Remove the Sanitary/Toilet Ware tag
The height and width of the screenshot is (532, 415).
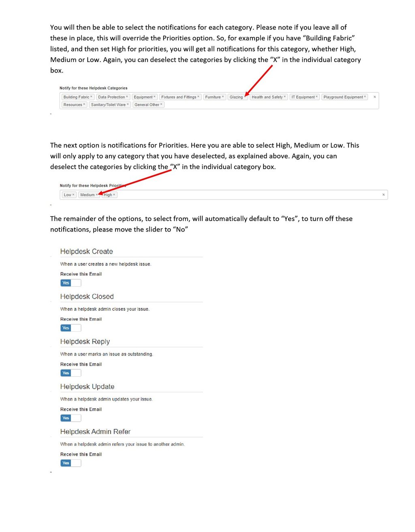(128, 104)
